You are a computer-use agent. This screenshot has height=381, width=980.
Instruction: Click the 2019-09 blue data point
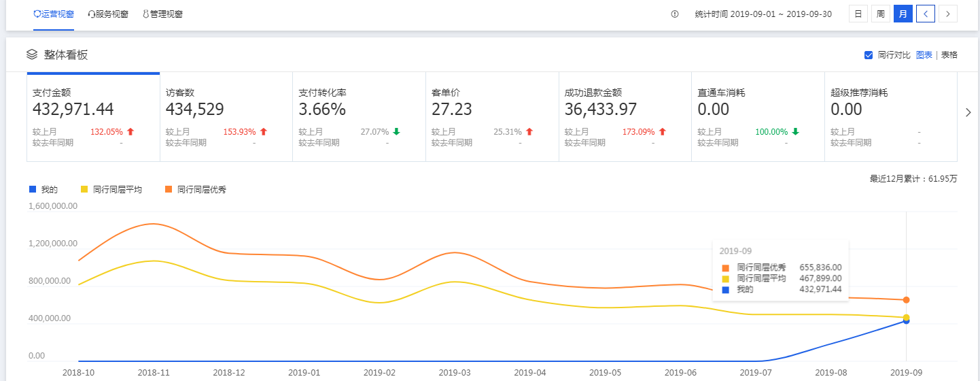coord(906,320)
